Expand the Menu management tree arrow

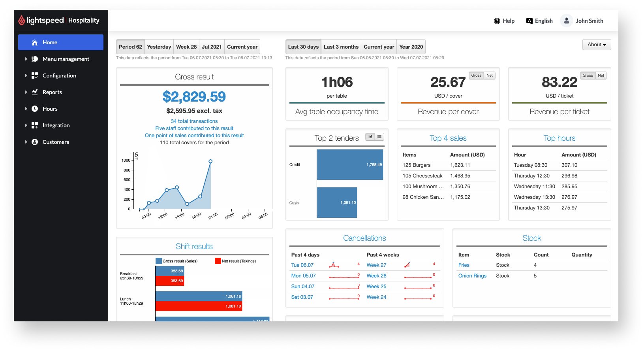(x=26, y=59)
